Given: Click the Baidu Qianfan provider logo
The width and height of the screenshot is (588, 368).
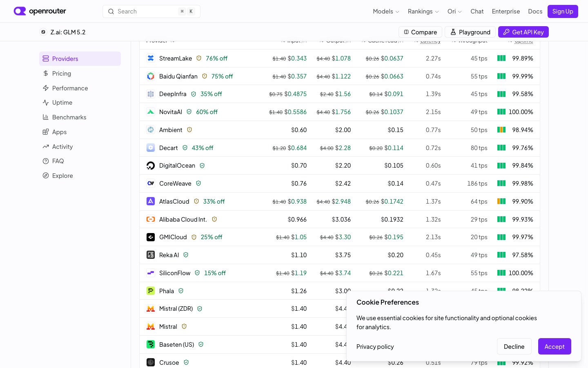Looking at the screenshot, I should (151, 76).
